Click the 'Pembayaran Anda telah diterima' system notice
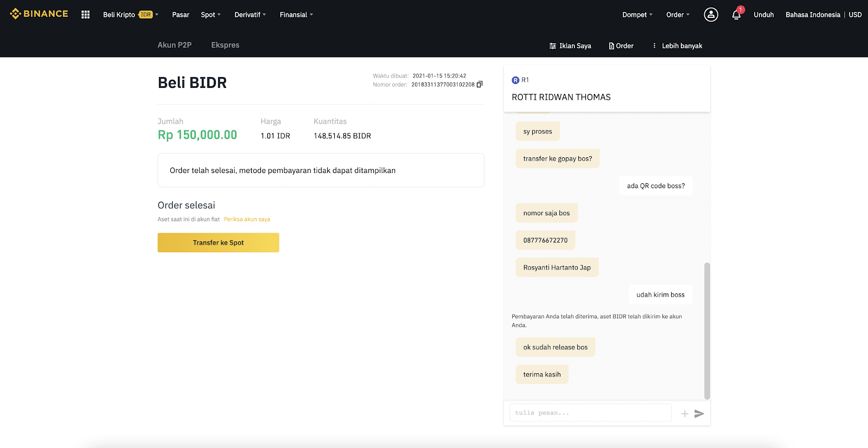The width and height of the screenshot is (868, 448). coord(597,321)
